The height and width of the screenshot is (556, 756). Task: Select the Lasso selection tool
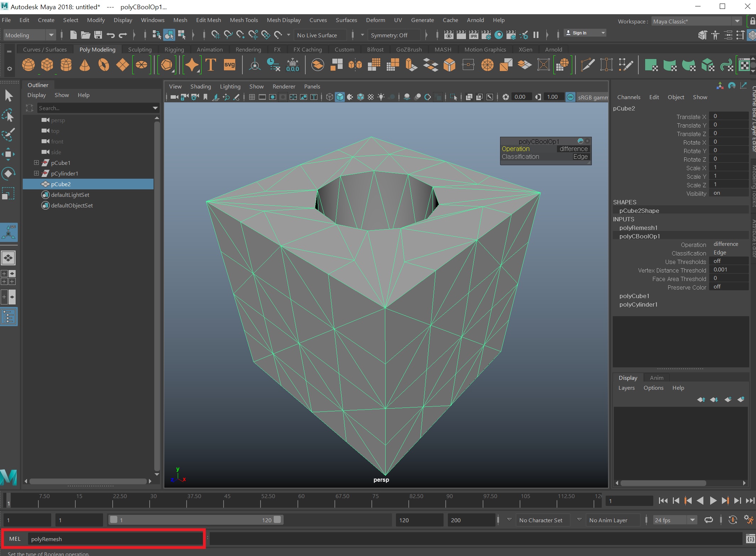(8, 115)
